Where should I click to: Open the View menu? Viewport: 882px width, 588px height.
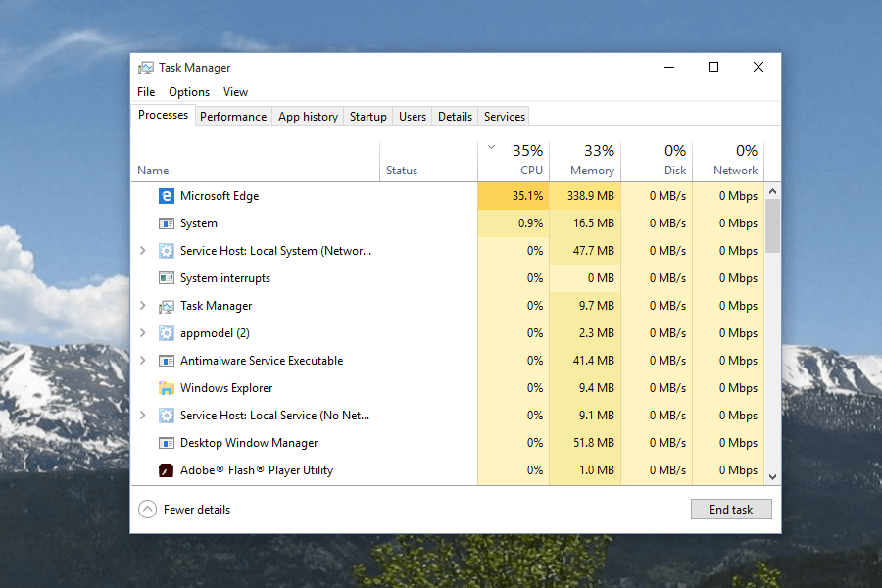(235, 92)
